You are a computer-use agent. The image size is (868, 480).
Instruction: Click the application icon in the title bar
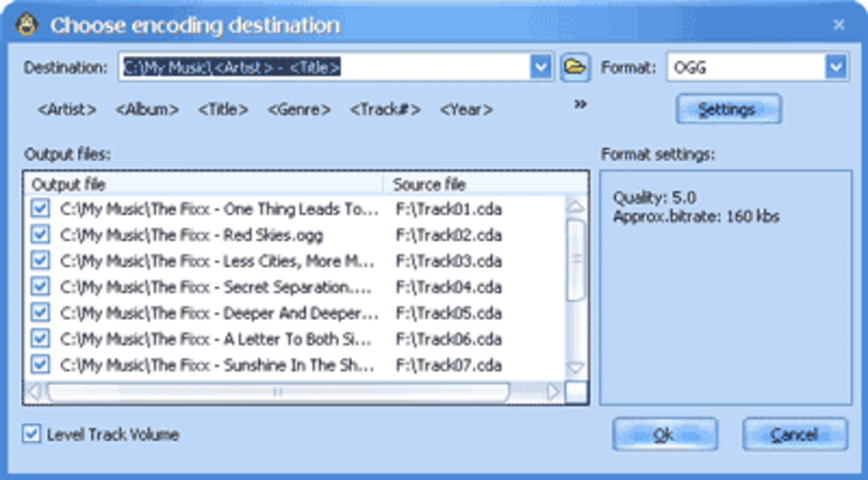tap(27, 25)
